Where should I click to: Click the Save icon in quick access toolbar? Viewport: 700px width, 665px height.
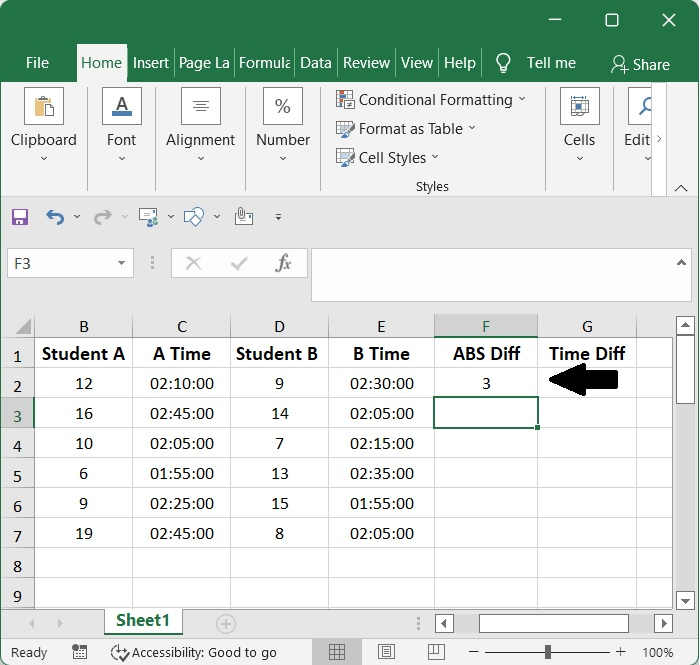tap(20, 216)
